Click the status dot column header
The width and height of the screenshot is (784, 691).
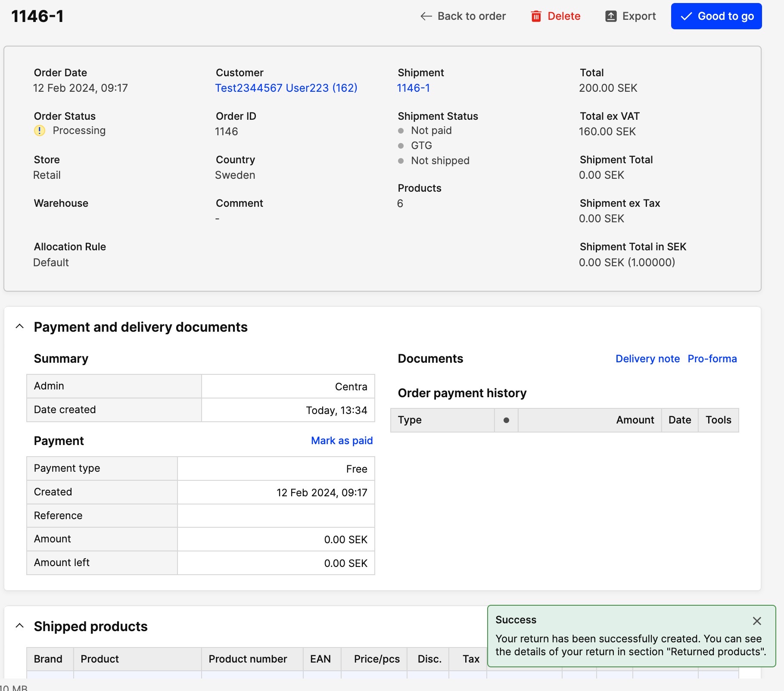point(506,420)
